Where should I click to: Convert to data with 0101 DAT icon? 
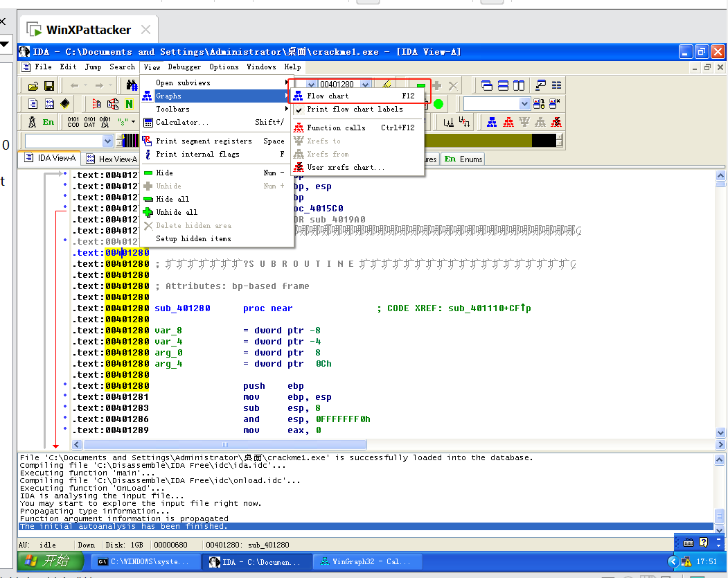[89, 122]
